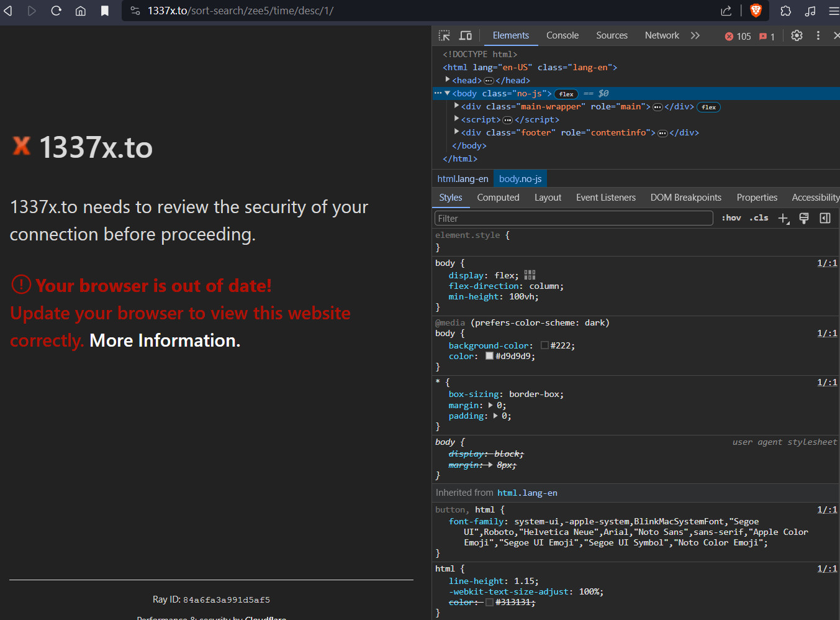Click the ellipsis inside the script tag
Image resolution: width=840 pixels, height=620 pixels.
pos(507,120)
